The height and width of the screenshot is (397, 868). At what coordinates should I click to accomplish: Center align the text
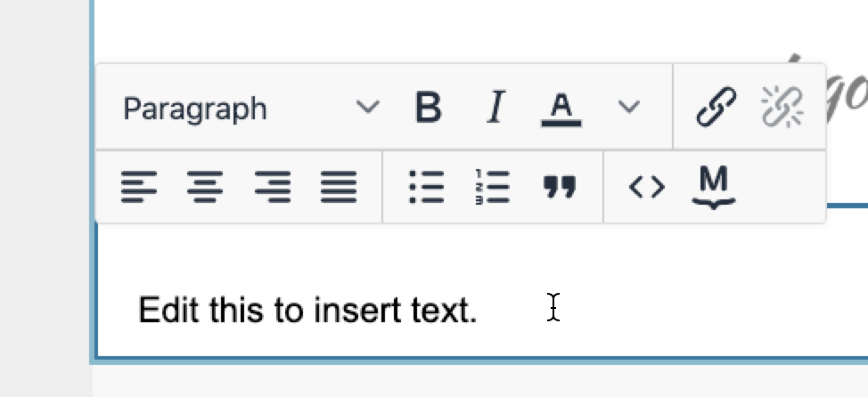tap(205, 187)
